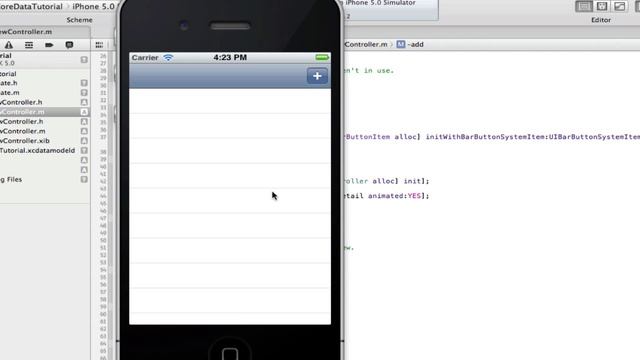Click the simulator's home button
Viewport: 640px width, 360px height.
click(230, 353)
